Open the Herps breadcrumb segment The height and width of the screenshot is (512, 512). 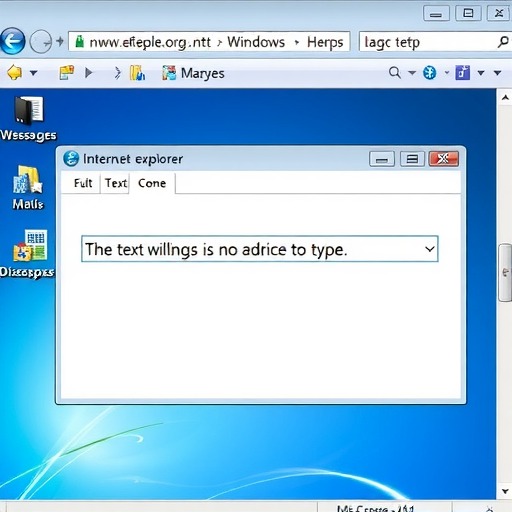(x=325, y=42)
